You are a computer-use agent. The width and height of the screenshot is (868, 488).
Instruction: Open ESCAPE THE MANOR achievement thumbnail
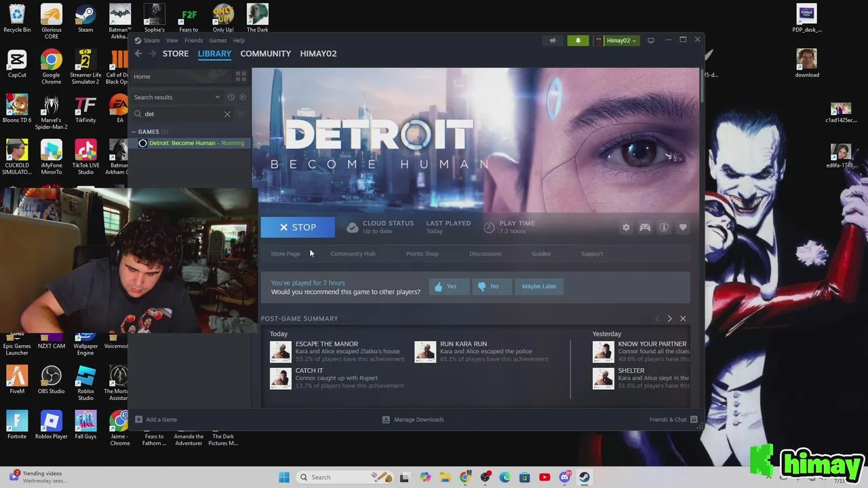pos(281,352)
